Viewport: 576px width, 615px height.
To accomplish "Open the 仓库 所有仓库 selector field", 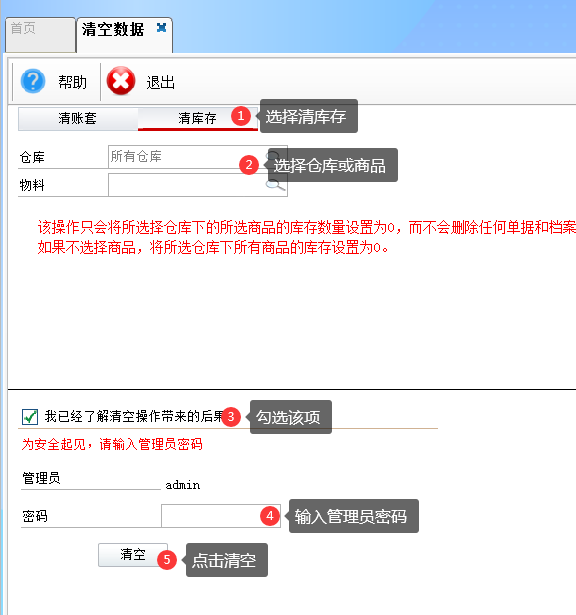I will tap(198, 157).
